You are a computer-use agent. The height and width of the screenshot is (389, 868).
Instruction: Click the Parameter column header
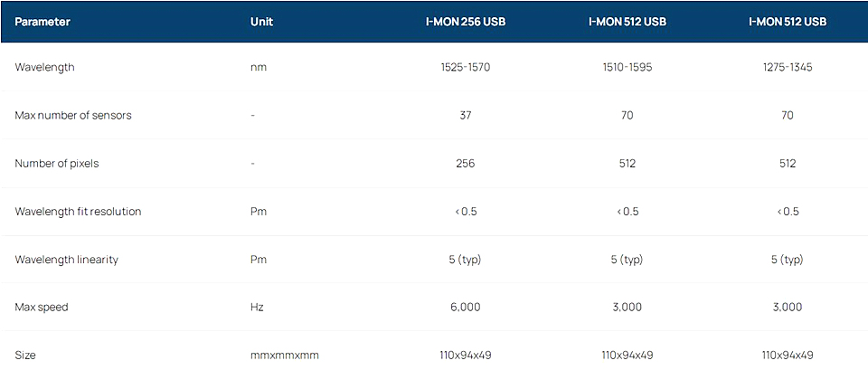coord(42,23)
